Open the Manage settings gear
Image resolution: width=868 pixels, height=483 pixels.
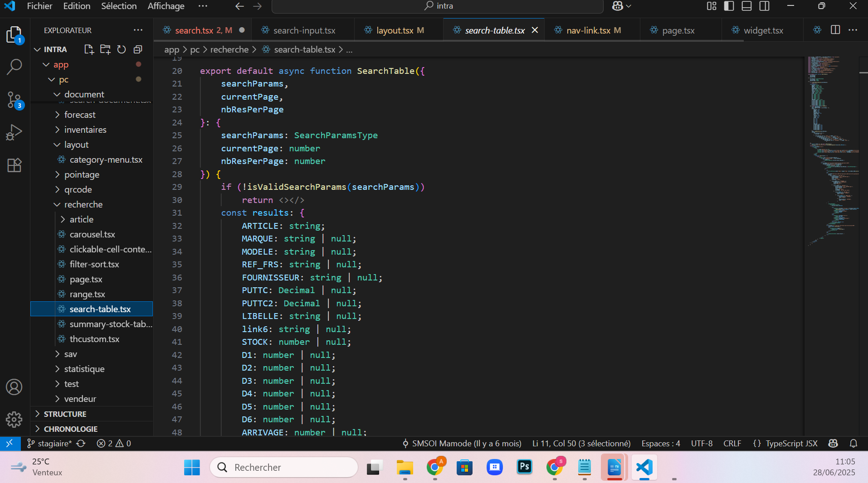point(14,420)
